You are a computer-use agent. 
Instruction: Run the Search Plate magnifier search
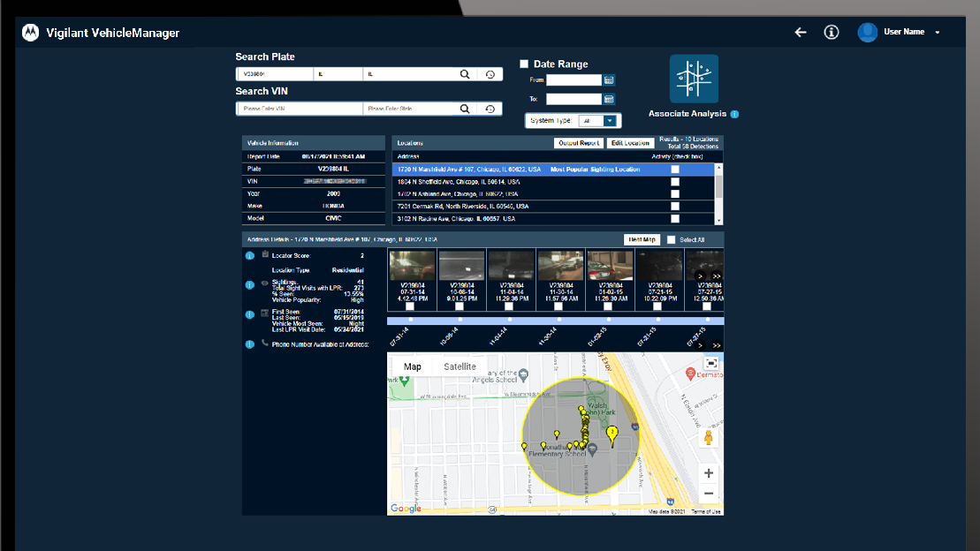tap(465, 73)
